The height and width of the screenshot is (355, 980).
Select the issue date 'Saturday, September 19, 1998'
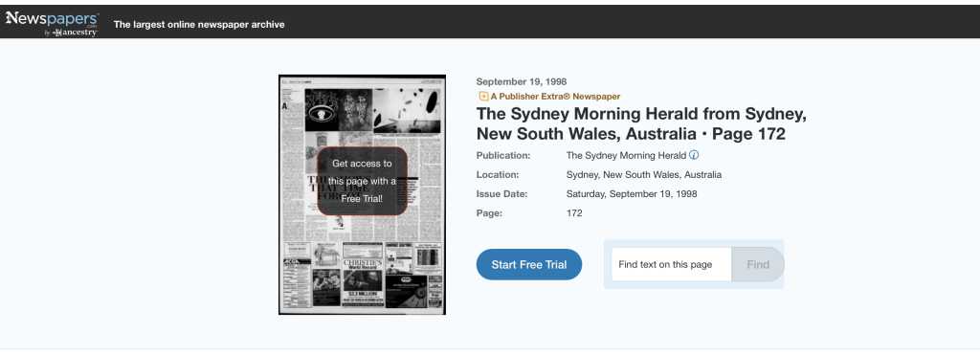tap(632, 193)
